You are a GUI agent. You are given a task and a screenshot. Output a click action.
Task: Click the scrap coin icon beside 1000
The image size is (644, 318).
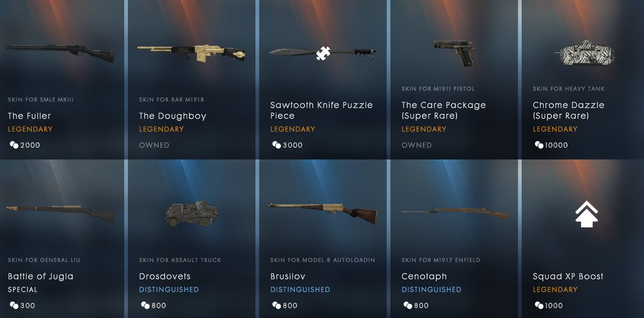[x=539, y=306]
